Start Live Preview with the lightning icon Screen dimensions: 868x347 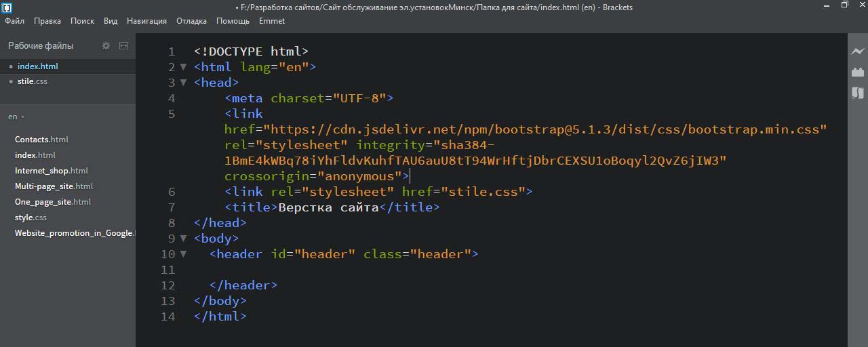858,51
